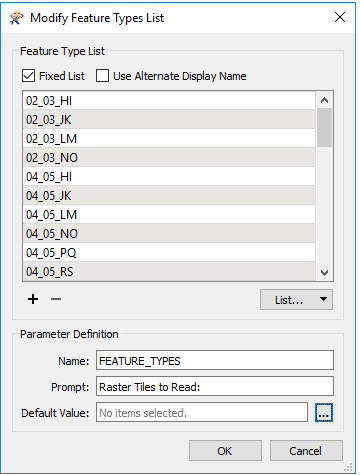Click the minus icon to remove item
The width and height of the screenshot is (360, 475).
pyautogui.click(x=56, y=299)
